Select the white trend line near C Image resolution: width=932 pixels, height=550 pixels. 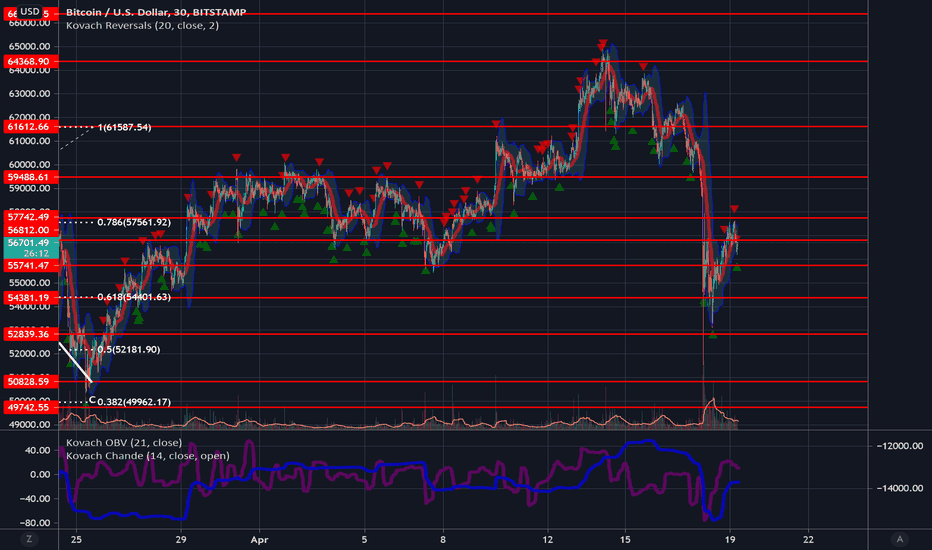tap(75, 362)
